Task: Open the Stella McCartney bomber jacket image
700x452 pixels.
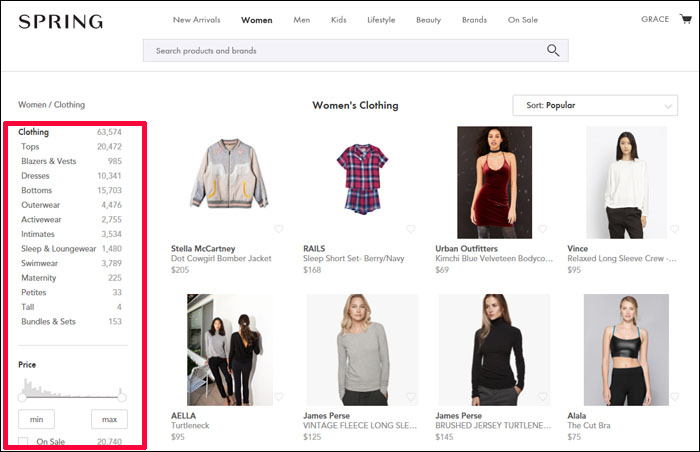Action: tap(230, 174)
